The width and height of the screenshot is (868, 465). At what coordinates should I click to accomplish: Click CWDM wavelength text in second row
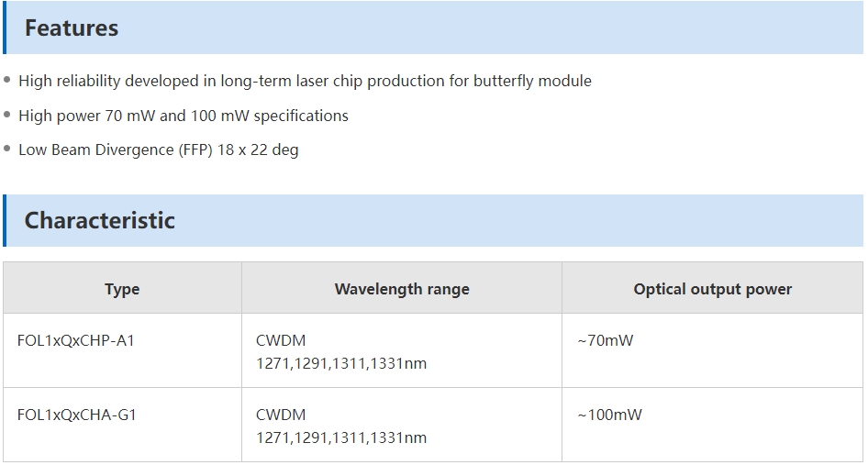[x=281, y=415]
